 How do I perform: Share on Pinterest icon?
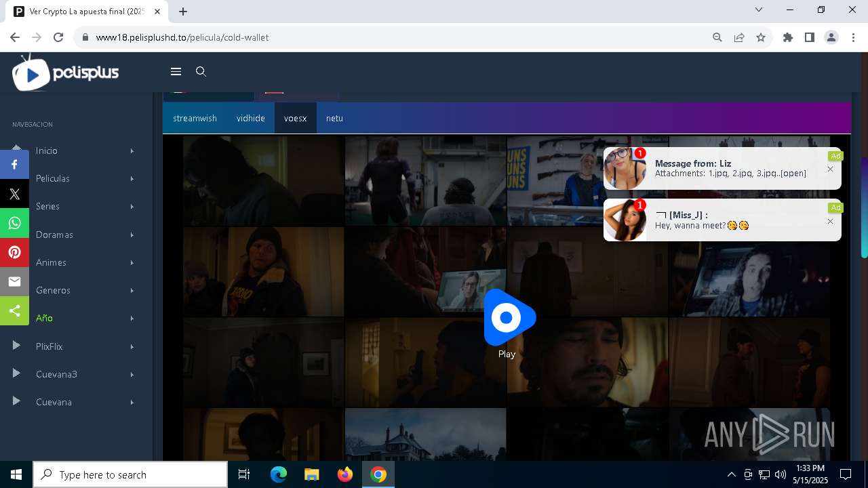pos(14,252)
